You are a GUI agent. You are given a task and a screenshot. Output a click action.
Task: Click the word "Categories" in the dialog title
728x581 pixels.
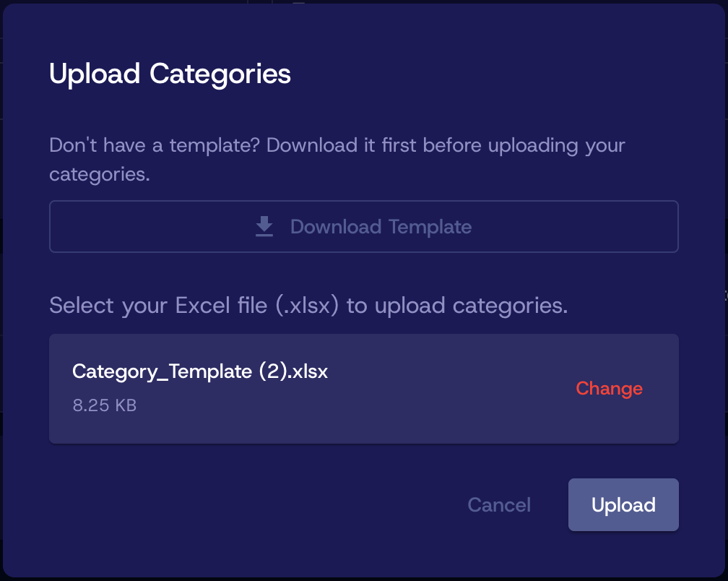point(220,74)
